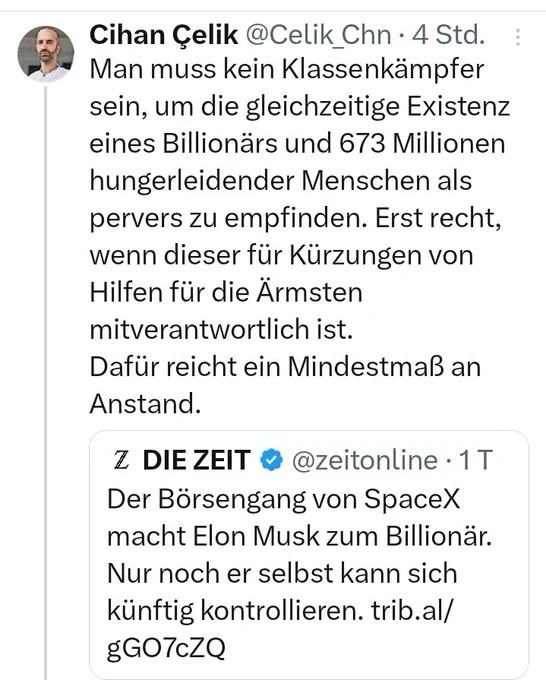Click the '1 T' quoted timestamp

pyautogui.click(x=476, y=460)
